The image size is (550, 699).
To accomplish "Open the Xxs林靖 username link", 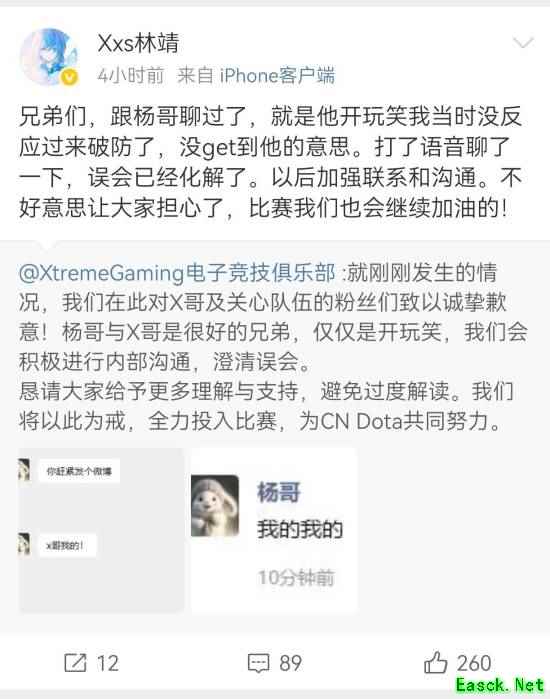I will click(x=138, y=43).
